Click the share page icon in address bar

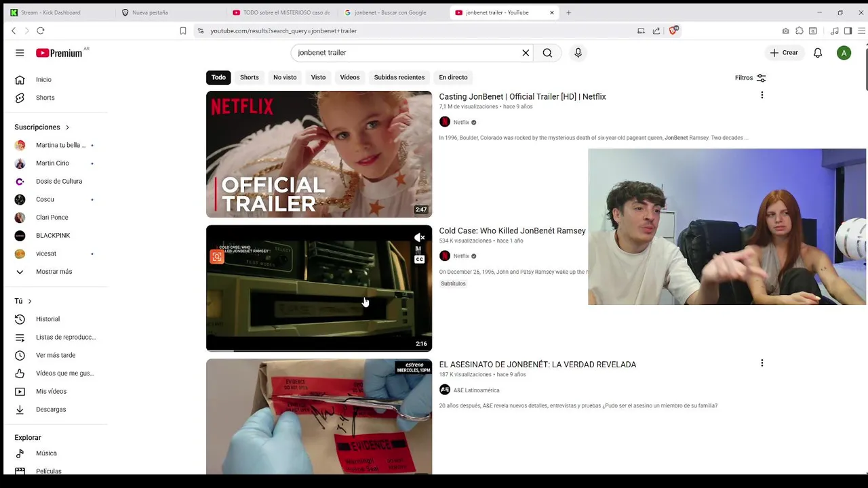(x=656, y=30)
